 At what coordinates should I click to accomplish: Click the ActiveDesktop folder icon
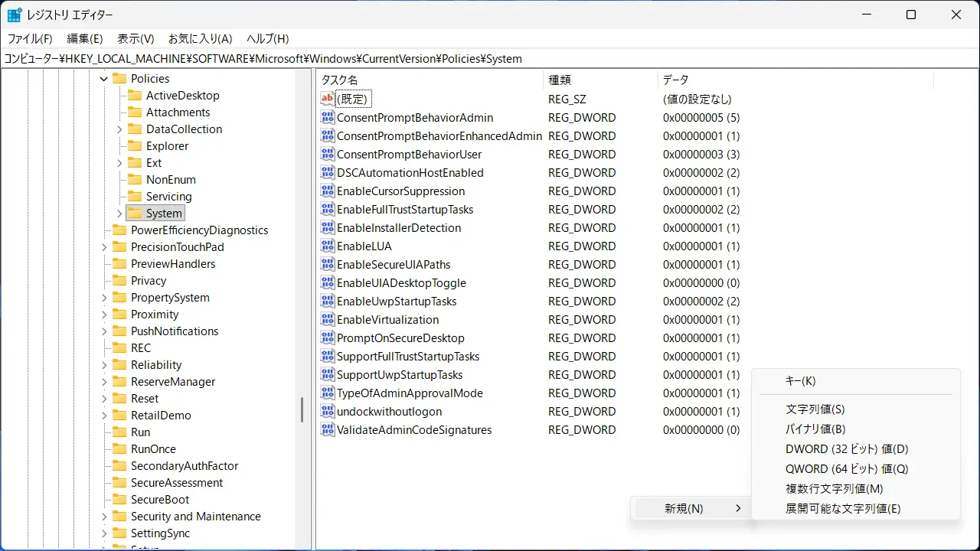coord(135,95)
